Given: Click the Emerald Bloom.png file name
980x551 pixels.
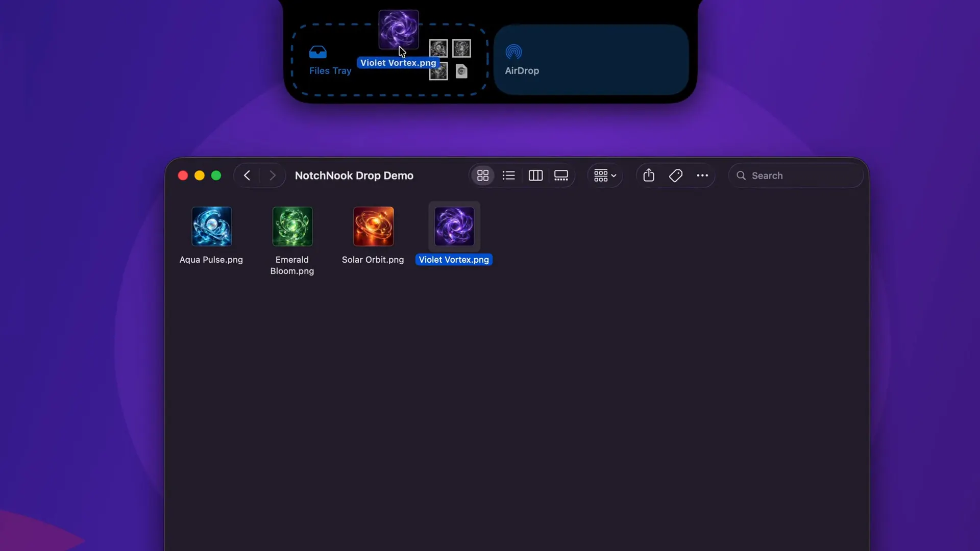Looking at the screenshot, I should click(x=292, y=265).
